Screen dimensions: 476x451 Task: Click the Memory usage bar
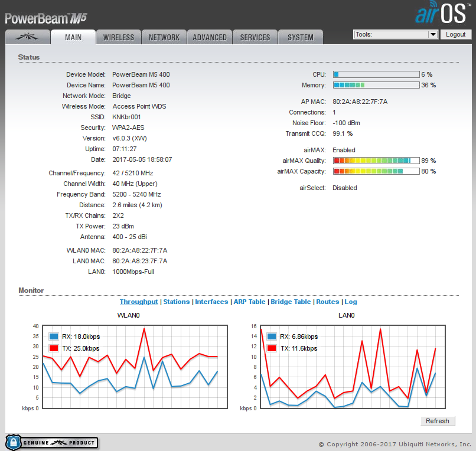tap(376, 85)
